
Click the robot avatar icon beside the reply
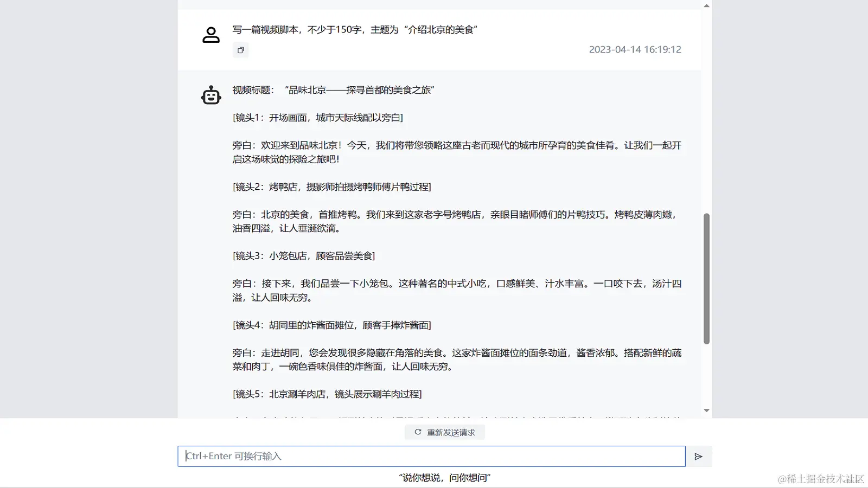211,95
